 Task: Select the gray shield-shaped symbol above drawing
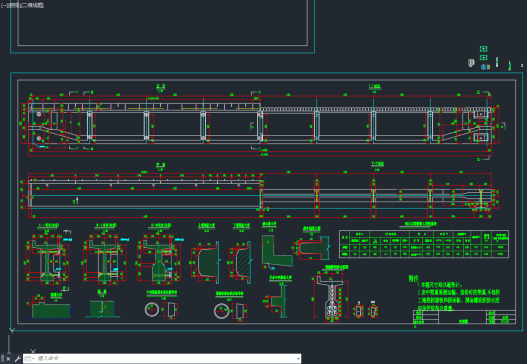[471, 63]
